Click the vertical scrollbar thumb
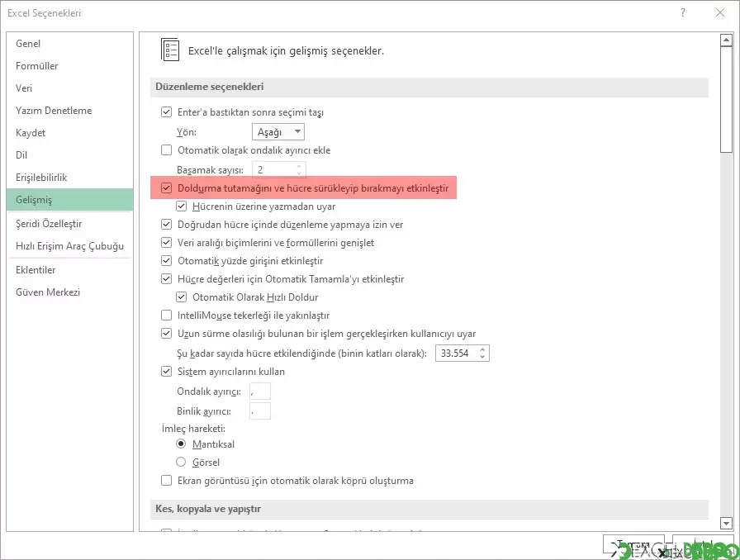This screenshot has width=740, height=560. (x=726, y=100)
